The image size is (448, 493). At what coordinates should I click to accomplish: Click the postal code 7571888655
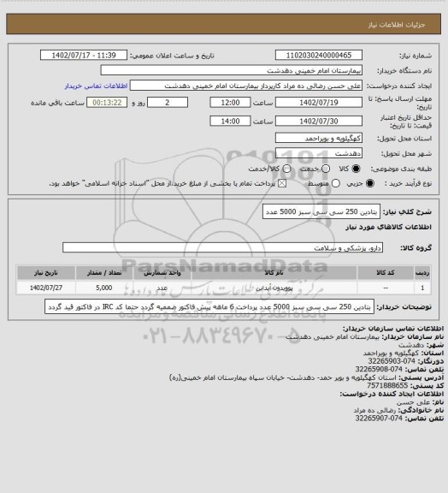coord(387,385)
